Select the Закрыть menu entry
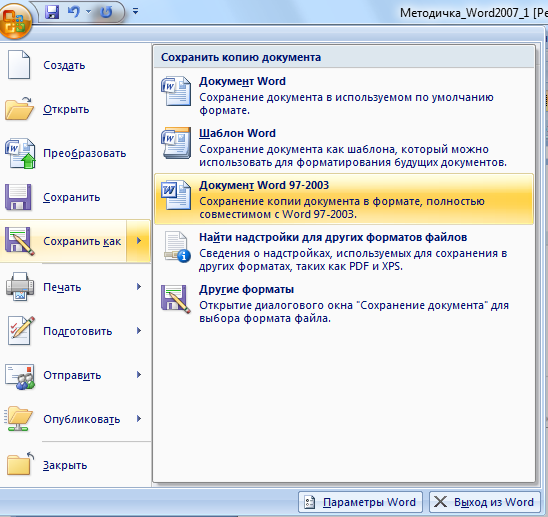Screen dimensions: 548x517 75,465
